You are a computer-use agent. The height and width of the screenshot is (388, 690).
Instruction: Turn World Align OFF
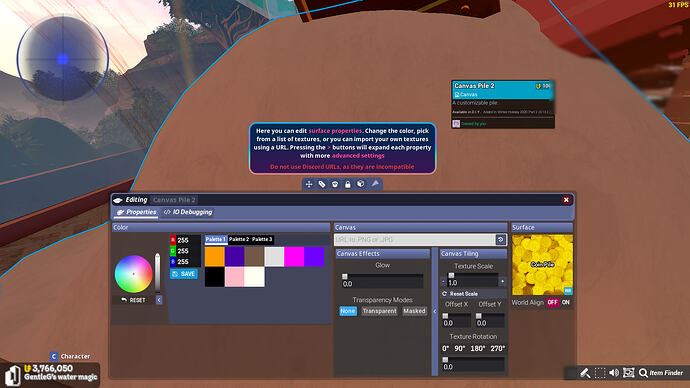552,302
